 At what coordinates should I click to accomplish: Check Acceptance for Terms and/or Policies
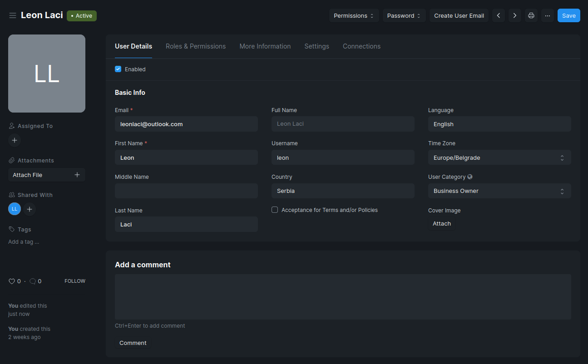275,210
